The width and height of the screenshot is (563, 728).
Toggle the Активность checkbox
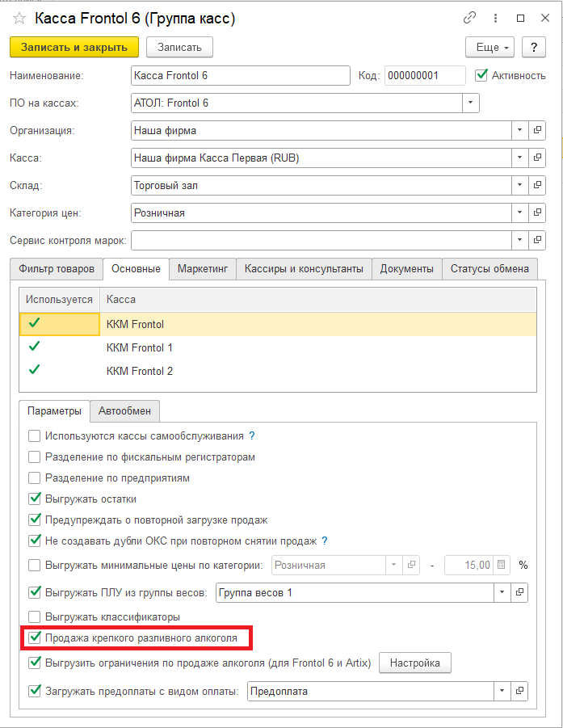coord(482,75)
